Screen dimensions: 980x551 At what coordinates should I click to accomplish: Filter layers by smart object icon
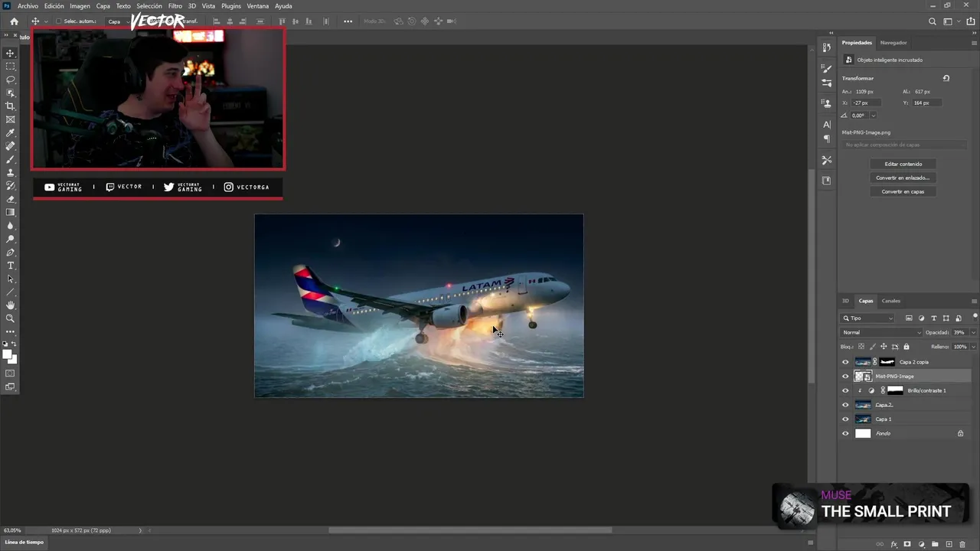point(959,318)
